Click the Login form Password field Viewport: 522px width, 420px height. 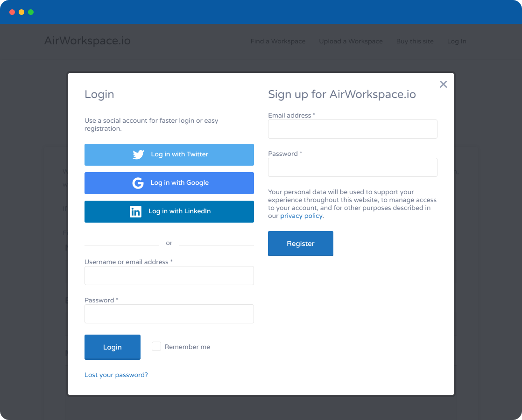coord(169,314)
